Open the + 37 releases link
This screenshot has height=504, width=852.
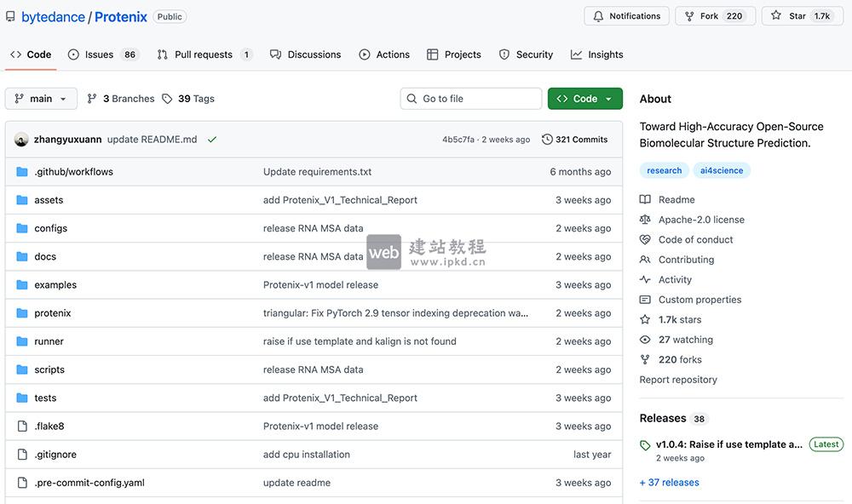[668, 482]
